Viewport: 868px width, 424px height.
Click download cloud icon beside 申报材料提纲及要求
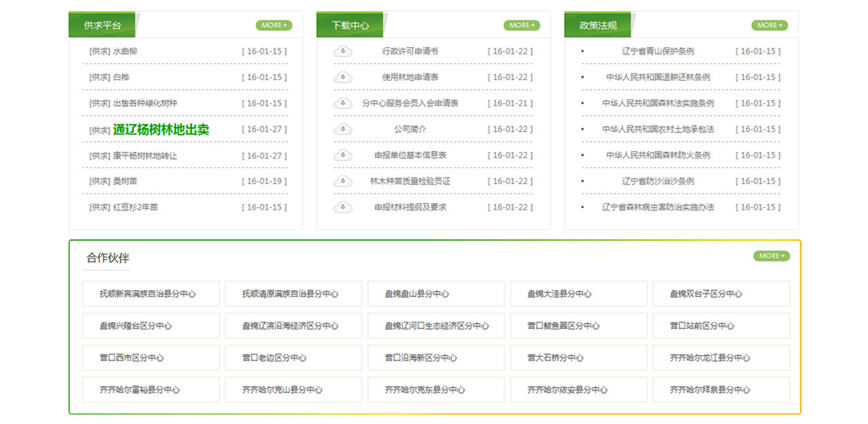coord(342,207)
